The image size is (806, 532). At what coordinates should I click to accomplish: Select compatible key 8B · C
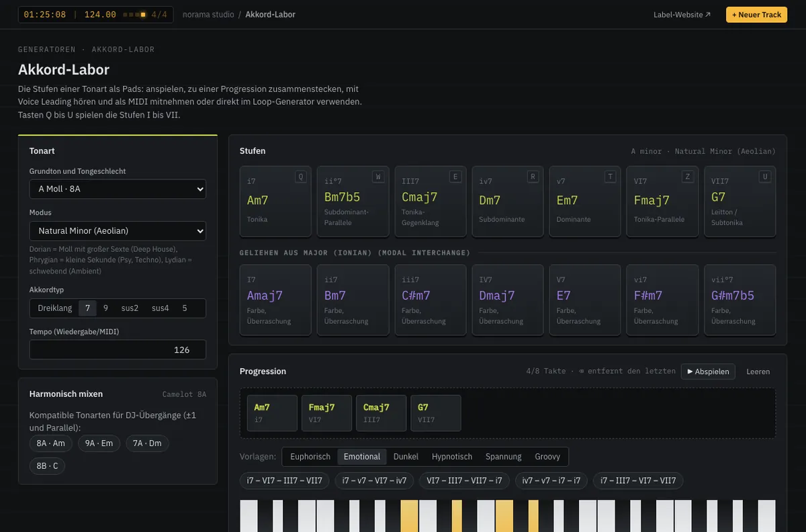click(47, 466)
